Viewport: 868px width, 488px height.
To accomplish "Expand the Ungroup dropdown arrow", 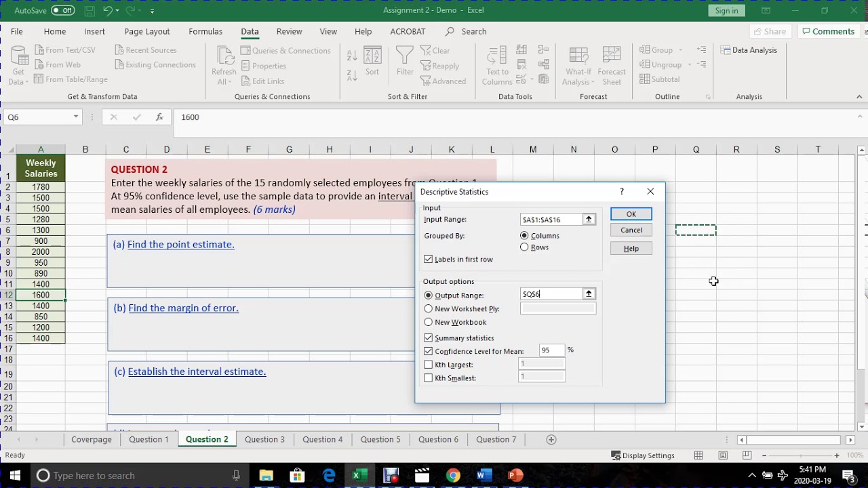I will tap(689, 65).
